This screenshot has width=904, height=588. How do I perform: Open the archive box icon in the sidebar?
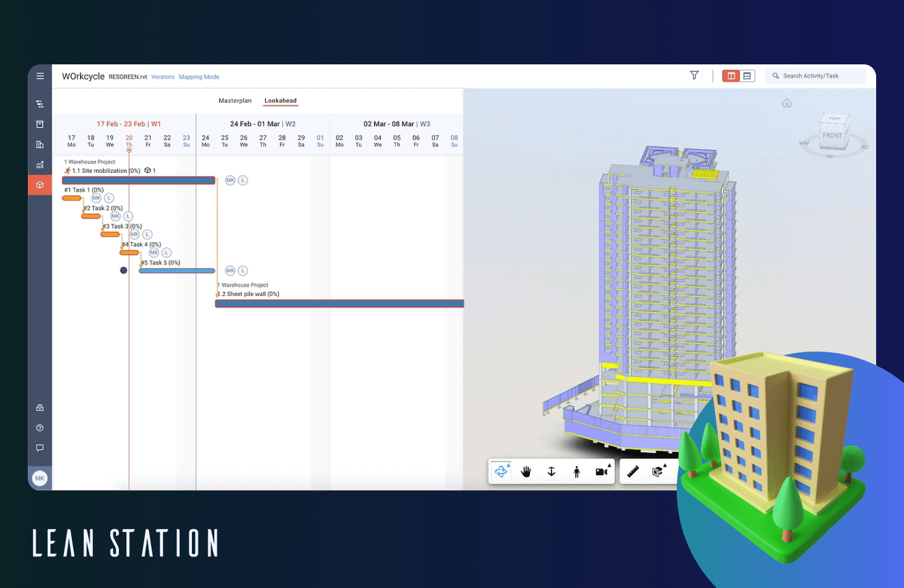(40, 124)
